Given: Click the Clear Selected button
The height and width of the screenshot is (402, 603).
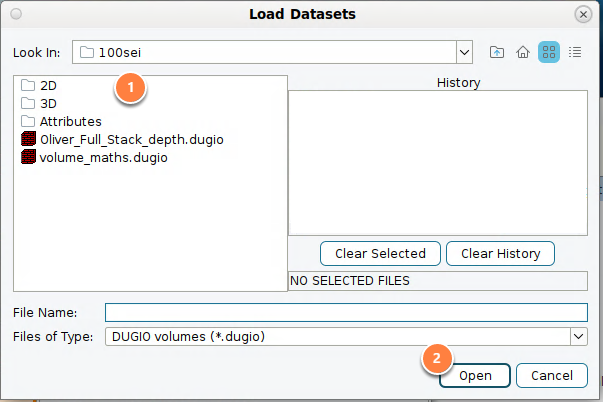Looking at the screenshot, I should tap(380, 254).
